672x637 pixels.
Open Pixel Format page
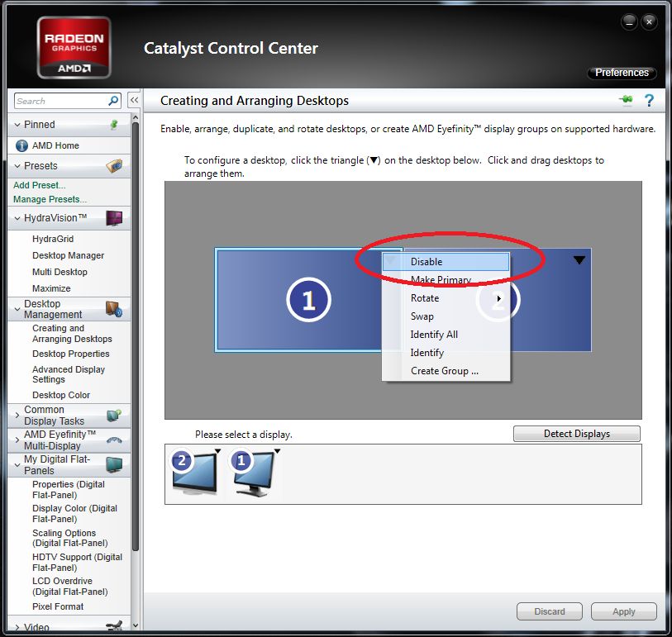(58, 606)
